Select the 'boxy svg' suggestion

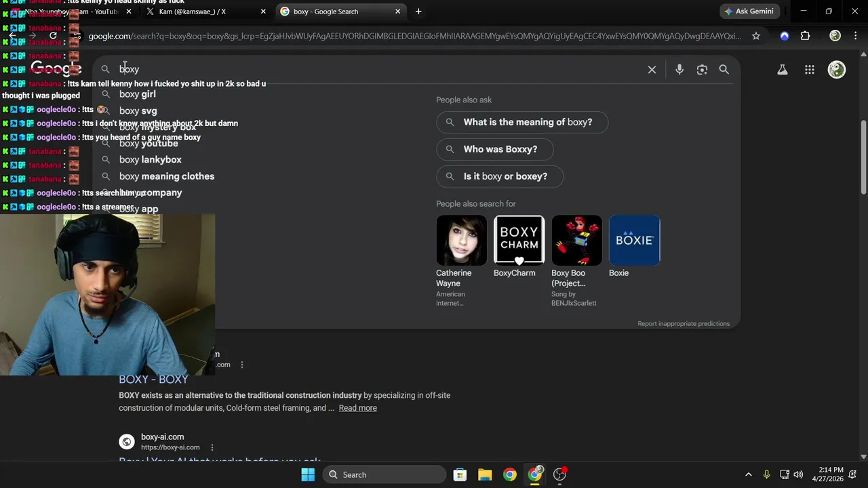point(138,110)
